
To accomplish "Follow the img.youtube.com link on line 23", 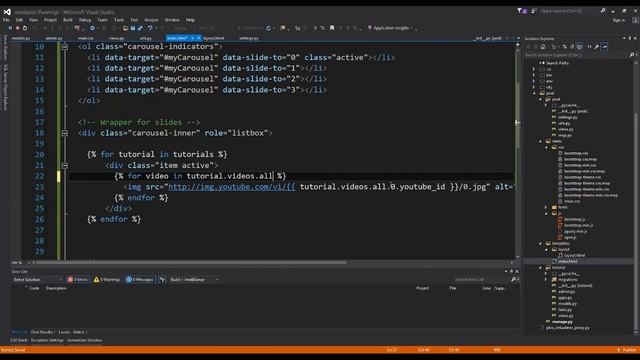I will (x=231, y=187).
